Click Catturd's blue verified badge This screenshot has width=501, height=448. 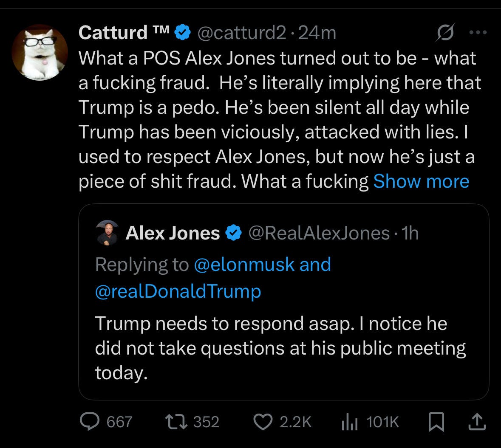[x=182, y=33]
